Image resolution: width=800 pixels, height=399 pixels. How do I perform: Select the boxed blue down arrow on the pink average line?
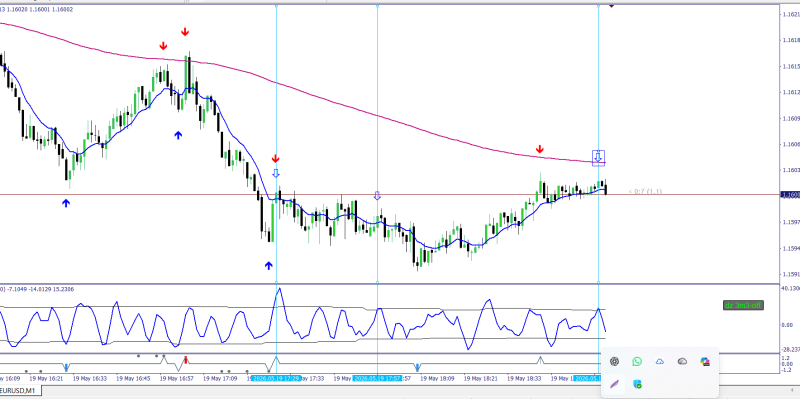598,158
